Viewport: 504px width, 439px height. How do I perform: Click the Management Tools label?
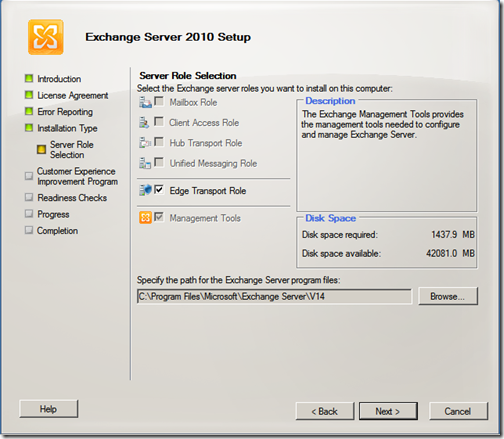click(x=205, y=218)
